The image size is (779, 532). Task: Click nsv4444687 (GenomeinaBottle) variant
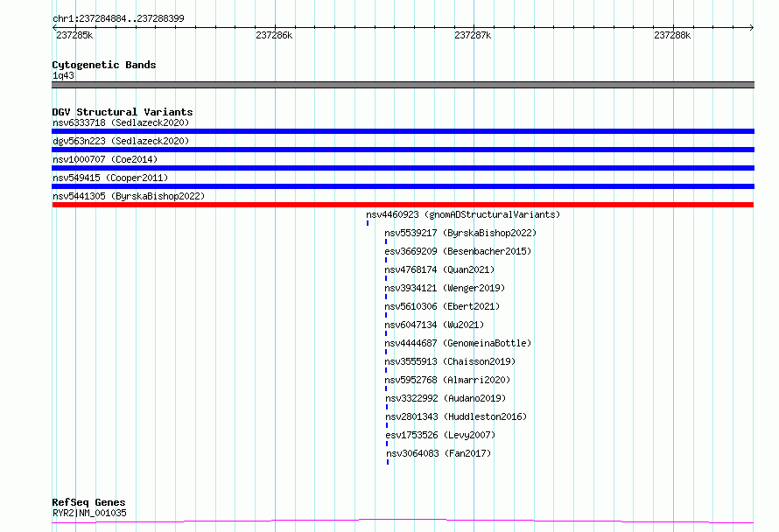[458, 343]
